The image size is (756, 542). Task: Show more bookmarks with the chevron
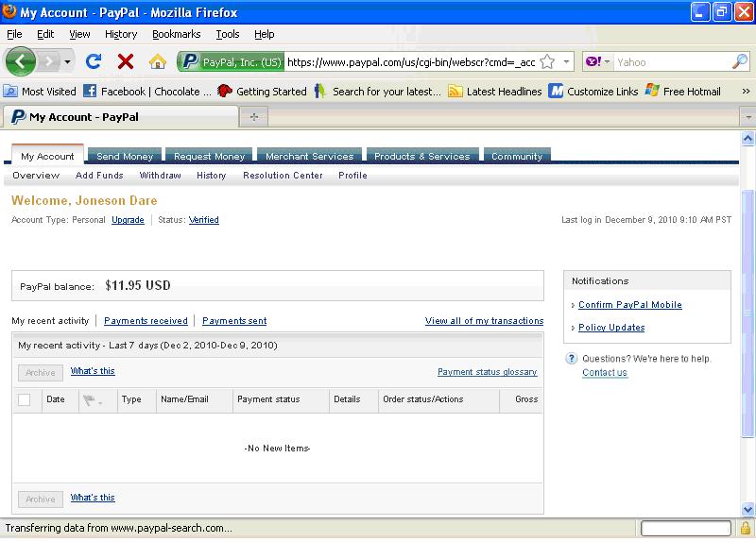click(x=746, y=91)
